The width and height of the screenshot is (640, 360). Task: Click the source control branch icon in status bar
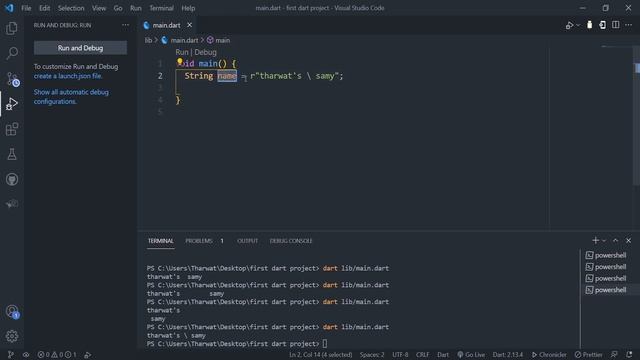tap(11, 355)
